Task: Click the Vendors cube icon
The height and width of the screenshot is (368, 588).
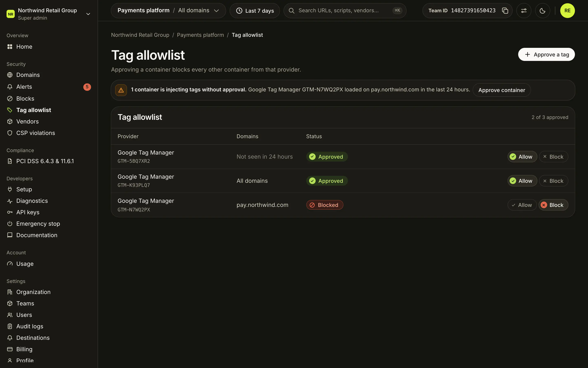Action: pyautogui.click(x=10, y=121)
